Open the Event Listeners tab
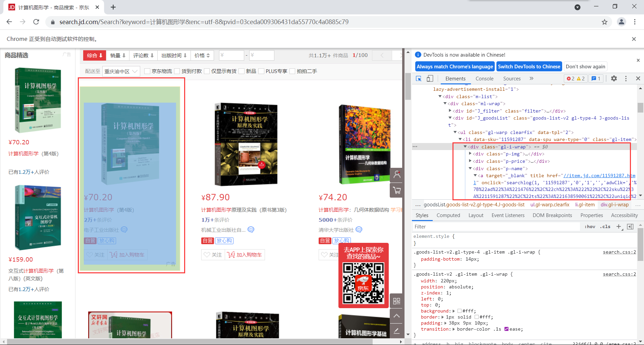This screenshot has width=644, height=345. click(x=508, y=215)
